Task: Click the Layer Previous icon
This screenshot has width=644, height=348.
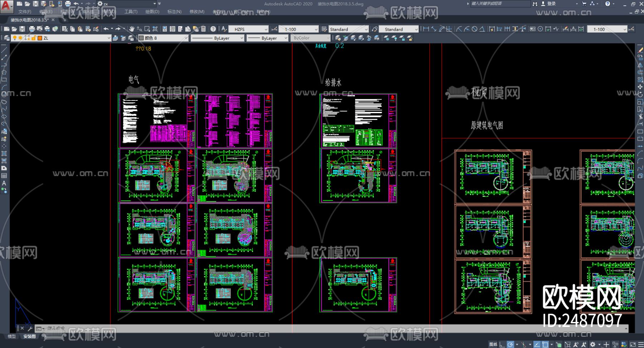Action: pos(123,38)
